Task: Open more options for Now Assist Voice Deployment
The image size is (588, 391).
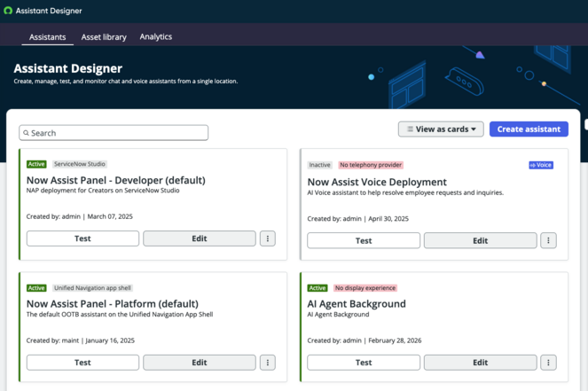Action: click(x=548, y=240)
